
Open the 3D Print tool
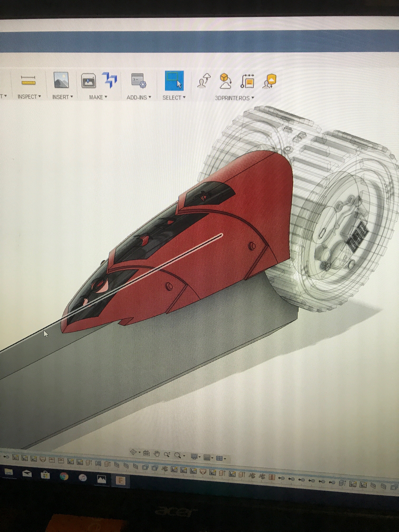coord(88,81)
